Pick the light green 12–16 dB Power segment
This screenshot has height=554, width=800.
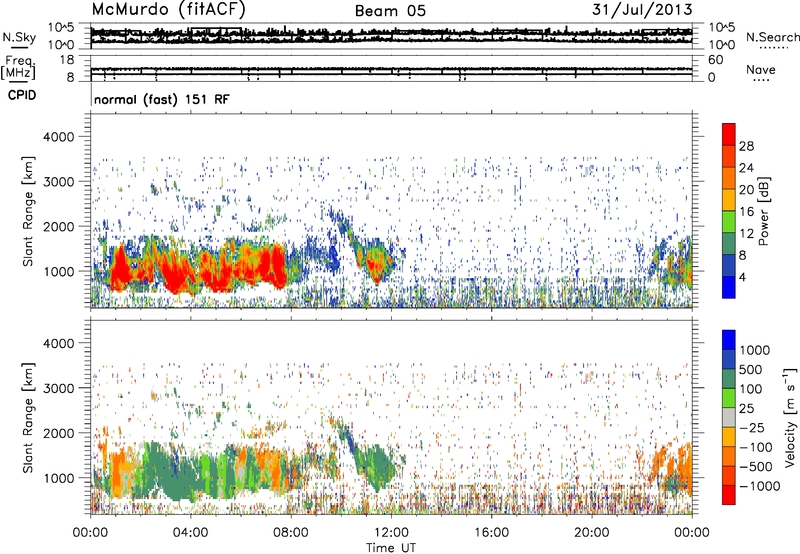[x=729, y=222]
